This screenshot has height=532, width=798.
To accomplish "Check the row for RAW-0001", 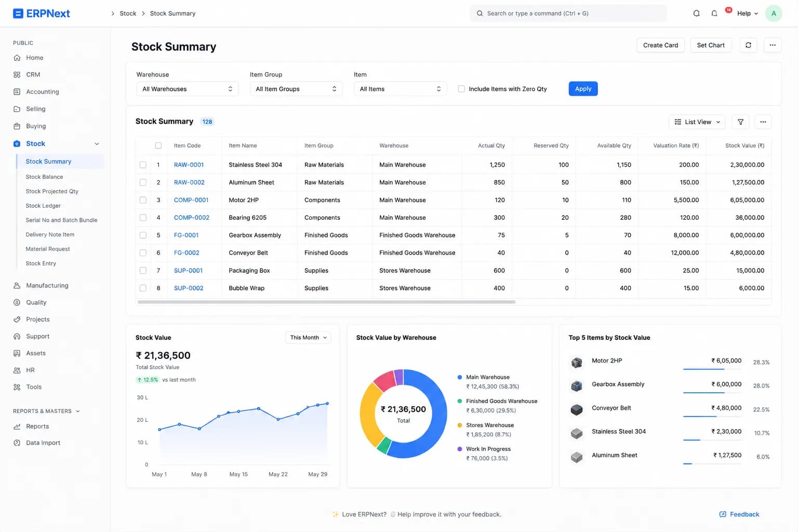I will [x=143, y=165].
